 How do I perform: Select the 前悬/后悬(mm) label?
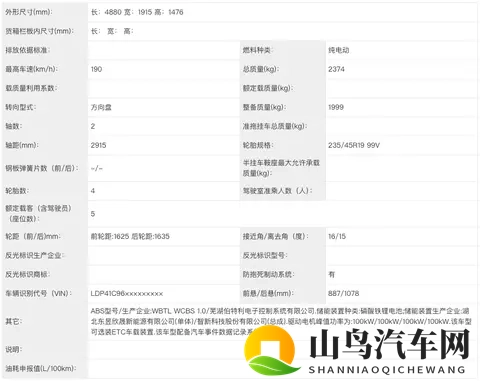tap(268, 294)
